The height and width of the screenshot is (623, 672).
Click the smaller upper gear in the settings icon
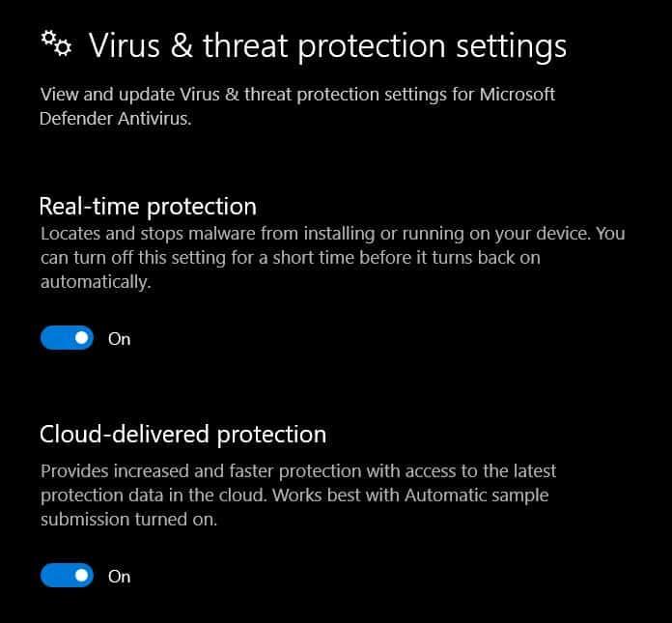point(48,38)
